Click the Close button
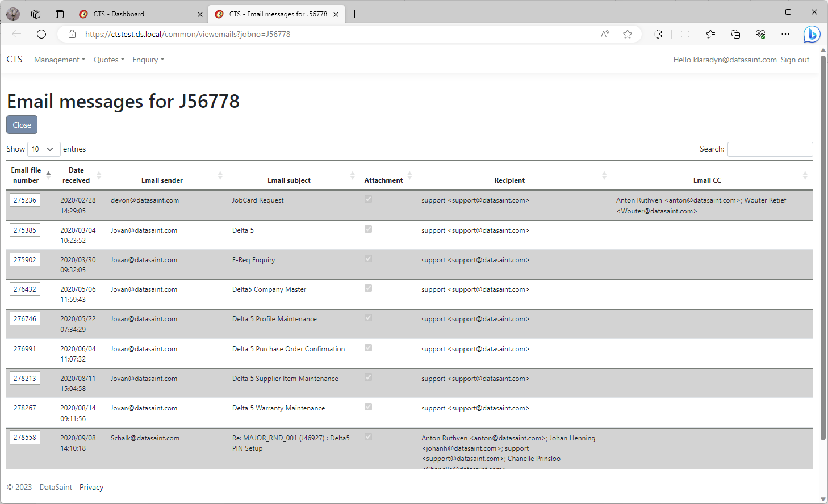Screen dimensions: 828x504 pos(22,125)
